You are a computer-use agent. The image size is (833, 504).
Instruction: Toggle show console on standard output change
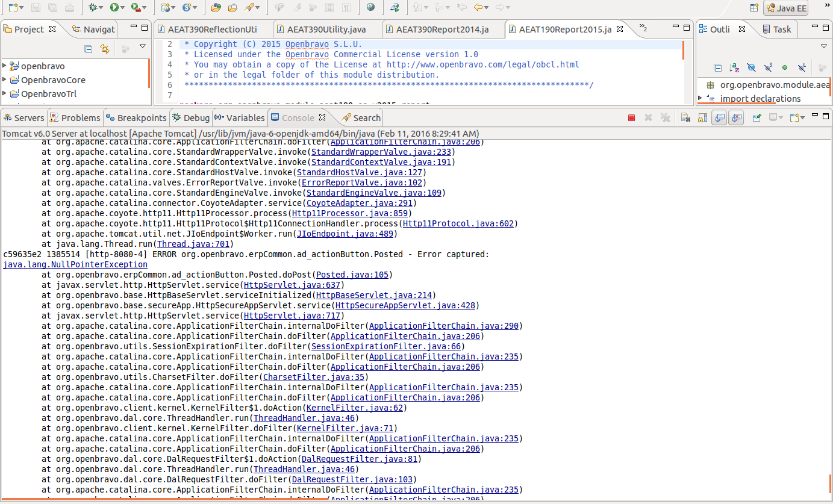[x=719, y=118]
